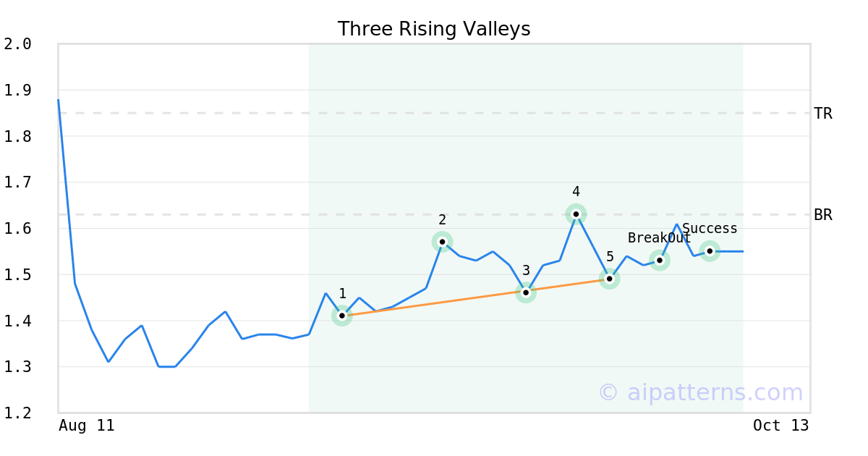Screen dimensions: 868x456
Task: Click the dashed TR resistance line
Action: tap(434, 113)
